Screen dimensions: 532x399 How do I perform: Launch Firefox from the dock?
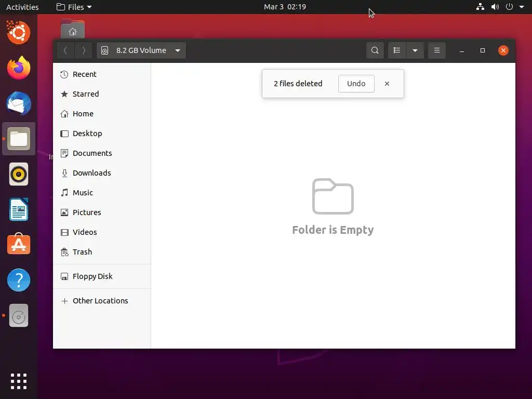point(19,68)
